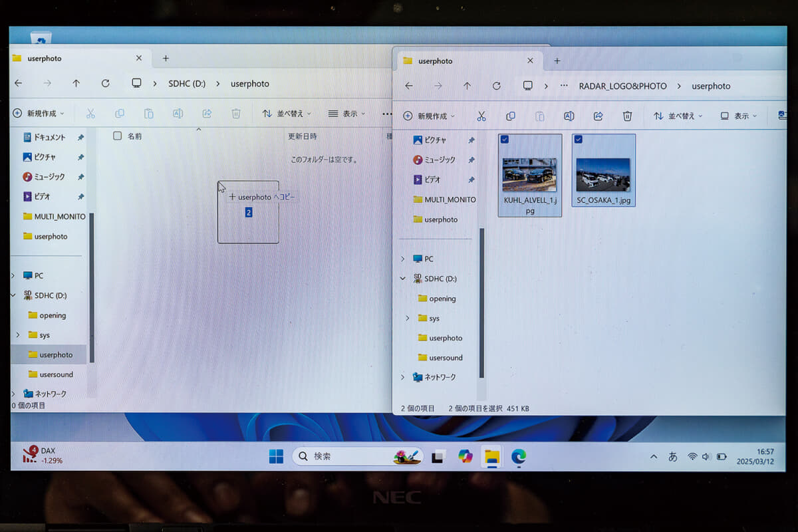Click the Copy icon in right window toolbar
798x532 pixels.
[x=511, y=116]
